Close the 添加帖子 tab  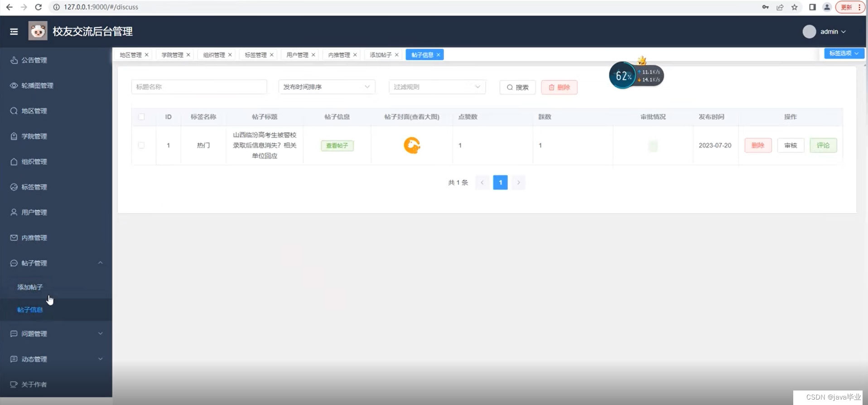tap(396, 55)
